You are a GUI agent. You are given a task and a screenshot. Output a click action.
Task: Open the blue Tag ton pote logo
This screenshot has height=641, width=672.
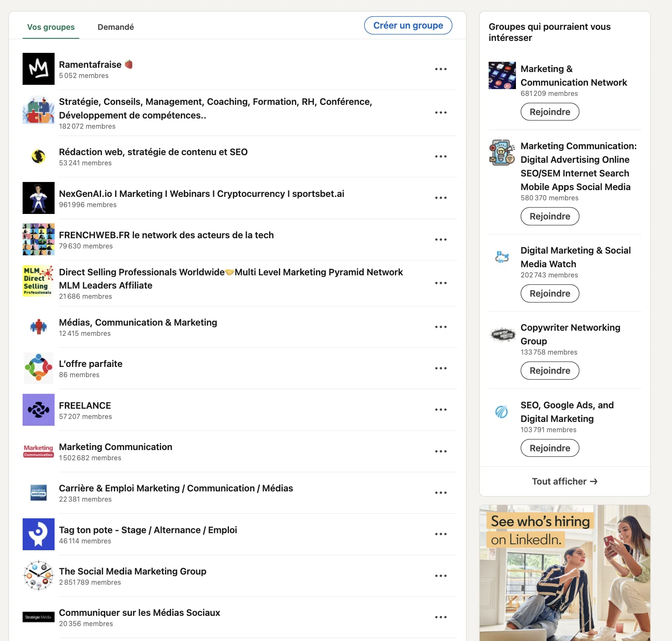38,534
